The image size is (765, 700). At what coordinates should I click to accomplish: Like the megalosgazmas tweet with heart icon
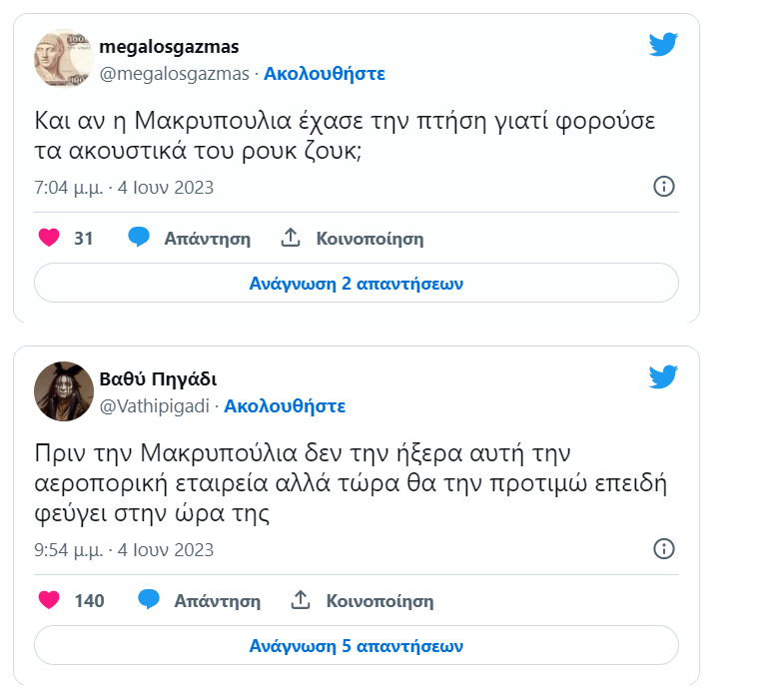[x=48, y=239]
